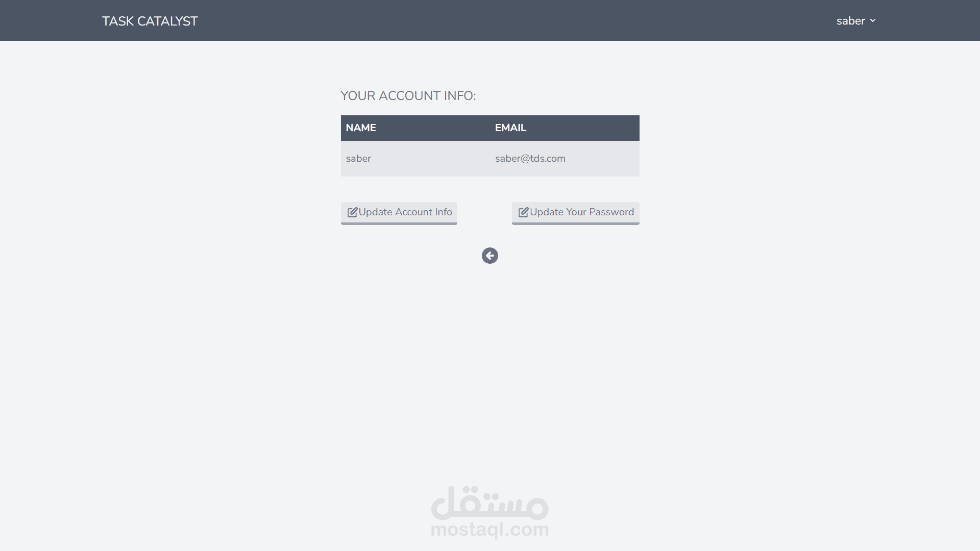Click the EMAIL column header
This screenshot has width=980, height=551.
click(510, 128)
